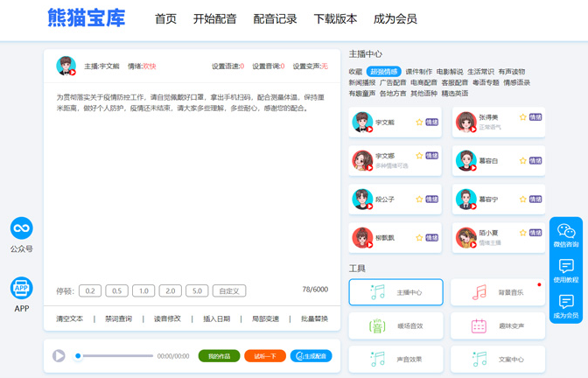This screenshot has width=588, height=378.
Task: Open the 主播中心 tool card
Action: click(x=395, y=292)
